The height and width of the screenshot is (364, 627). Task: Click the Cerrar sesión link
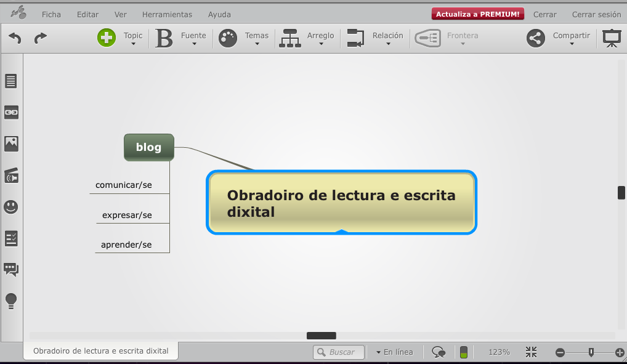point(596,14)
